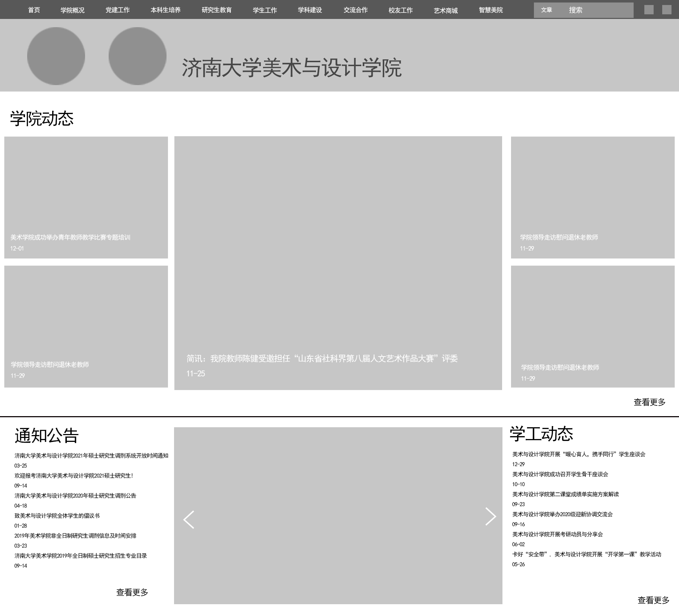Click date 11-25 on the center news card
The image size is (679, 616).
[195, 374]
